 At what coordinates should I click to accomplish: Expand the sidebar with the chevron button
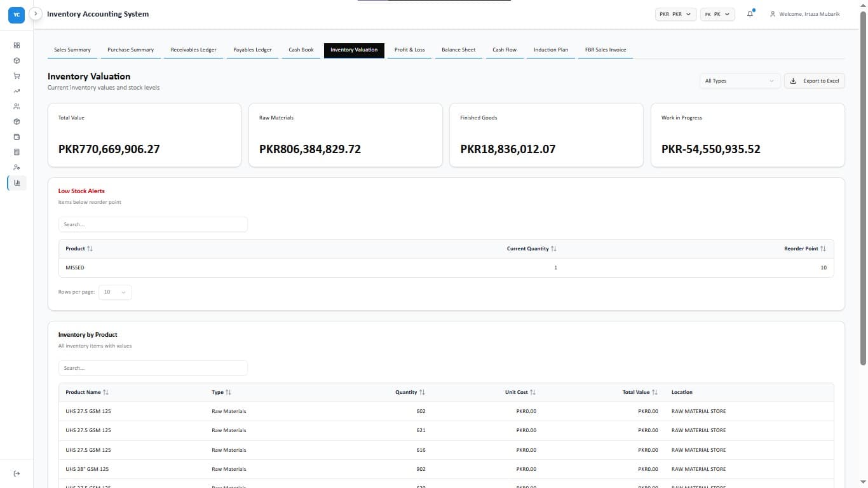[36, 13]
